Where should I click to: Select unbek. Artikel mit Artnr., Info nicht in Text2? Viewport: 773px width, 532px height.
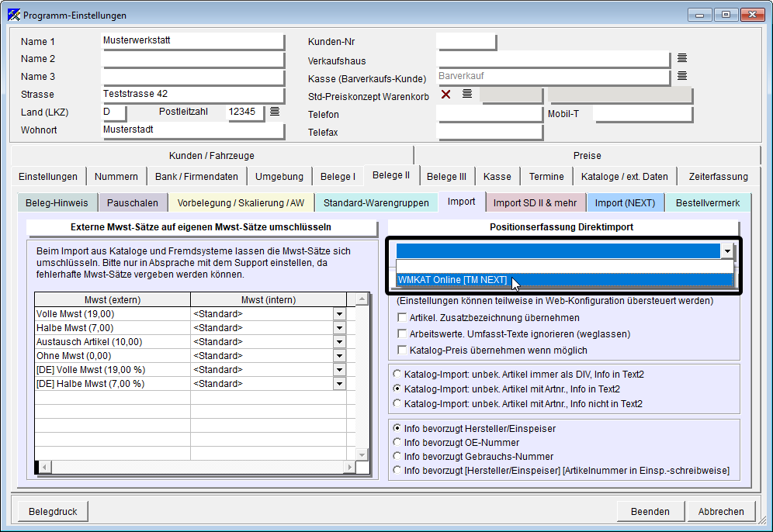click(397, 403)
